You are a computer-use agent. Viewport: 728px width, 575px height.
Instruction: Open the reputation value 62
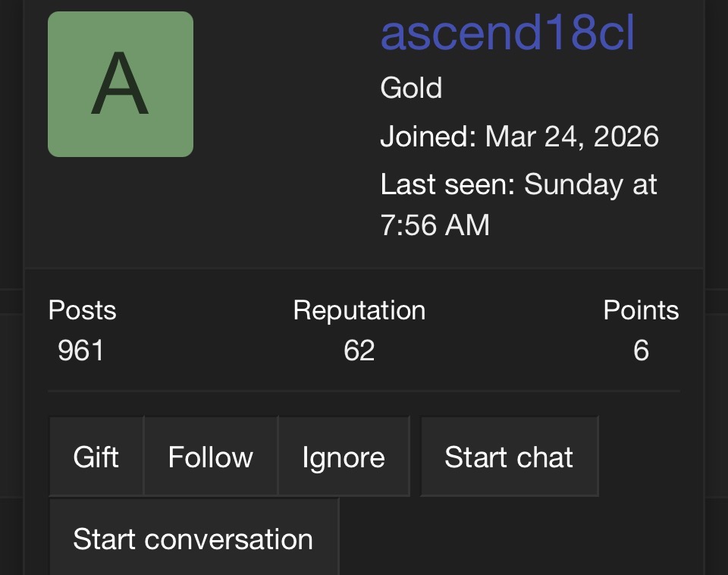click(359, 350)
